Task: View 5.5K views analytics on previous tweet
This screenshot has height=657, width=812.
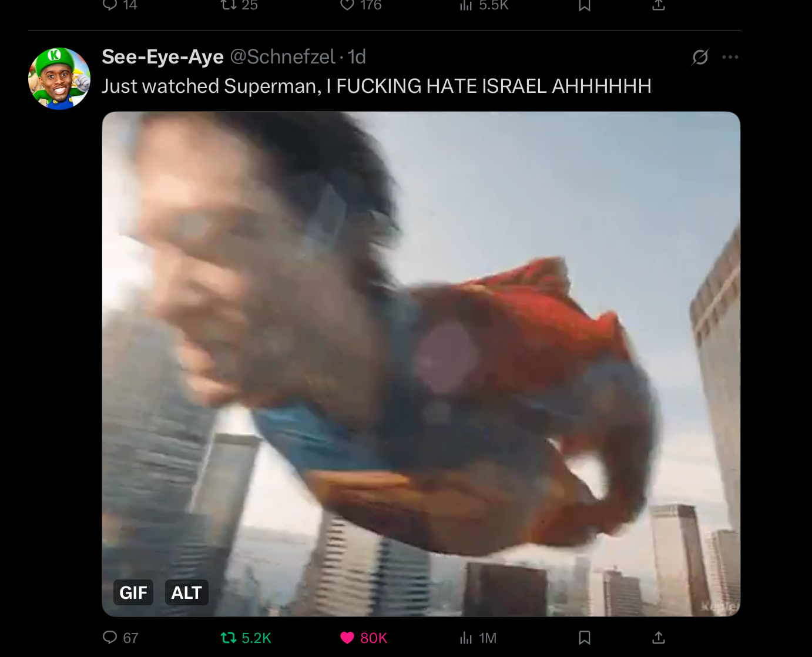Action: point(484,5)
